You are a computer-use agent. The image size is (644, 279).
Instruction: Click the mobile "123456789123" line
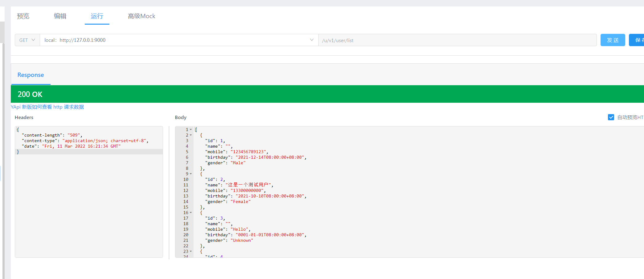click(x=237, y=152)
